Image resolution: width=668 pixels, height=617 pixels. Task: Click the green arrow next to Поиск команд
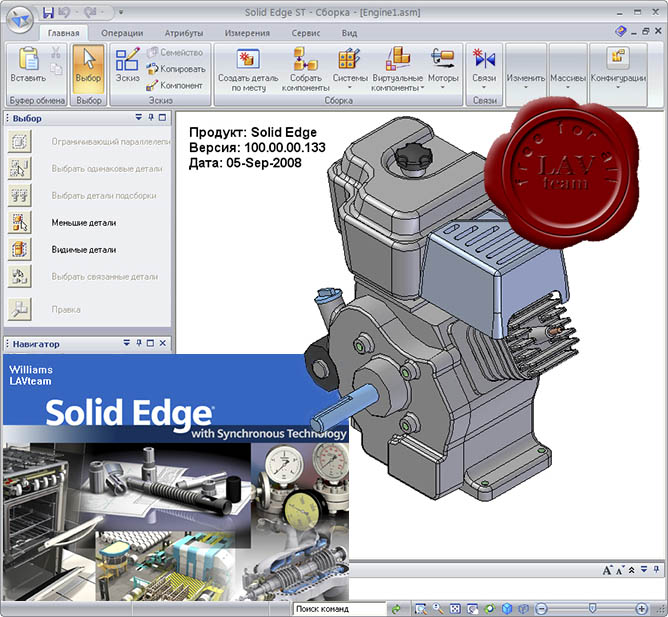[x=396, y=609]
